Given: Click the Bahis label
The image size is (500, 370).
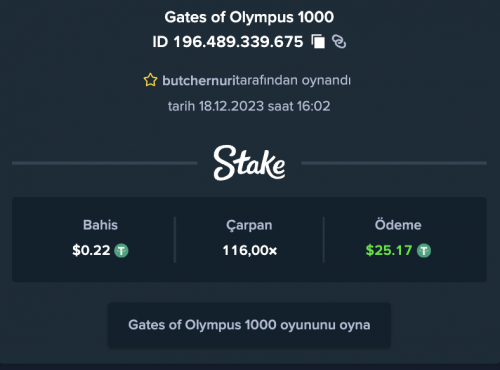Looking at the screenshot, I should coord(100,225).
